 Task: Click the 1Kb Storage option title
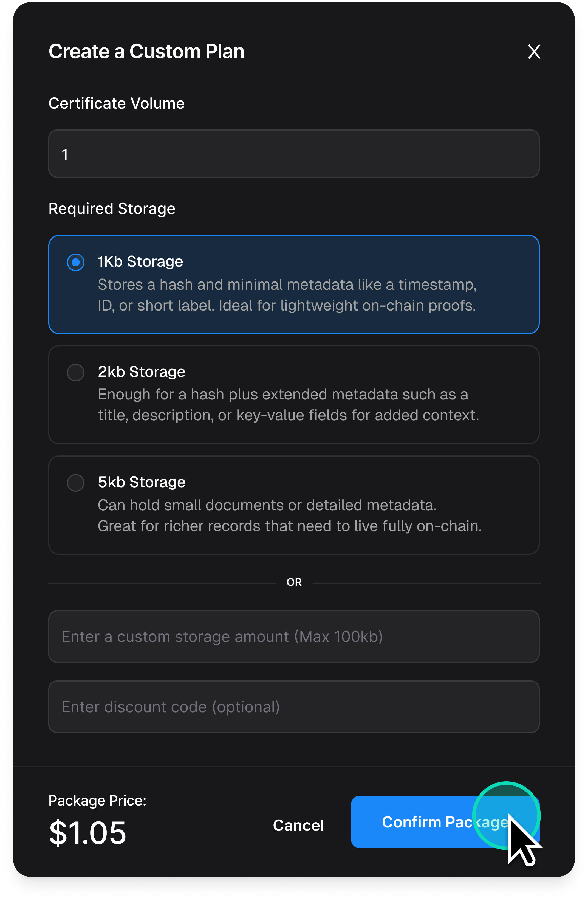tap(140, 261)
